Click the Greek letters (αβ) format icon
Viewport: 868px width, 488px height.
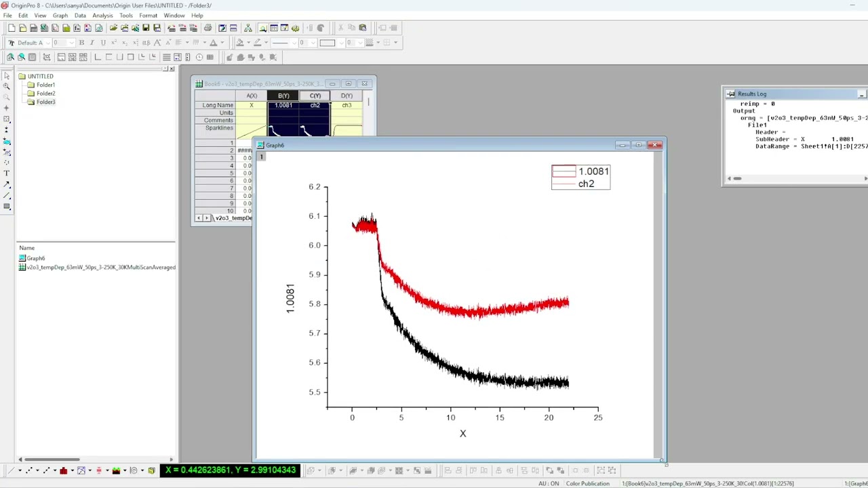146,43
